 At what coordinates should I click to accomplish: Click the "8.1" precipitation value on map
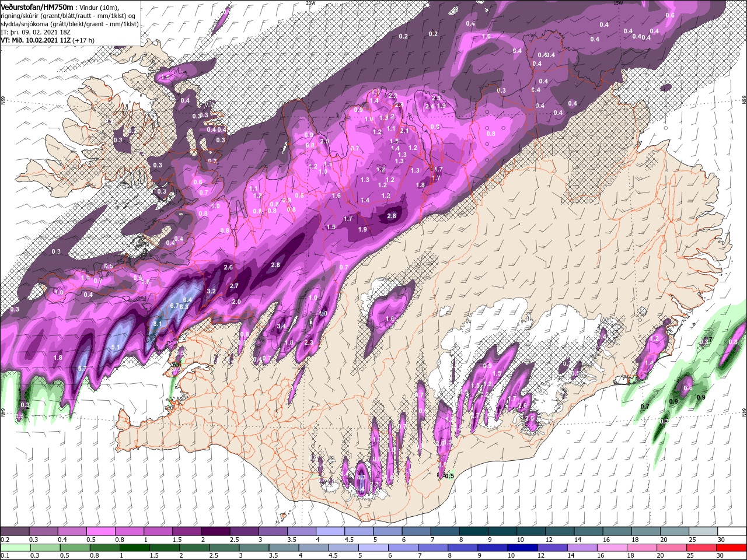(157, 324)
